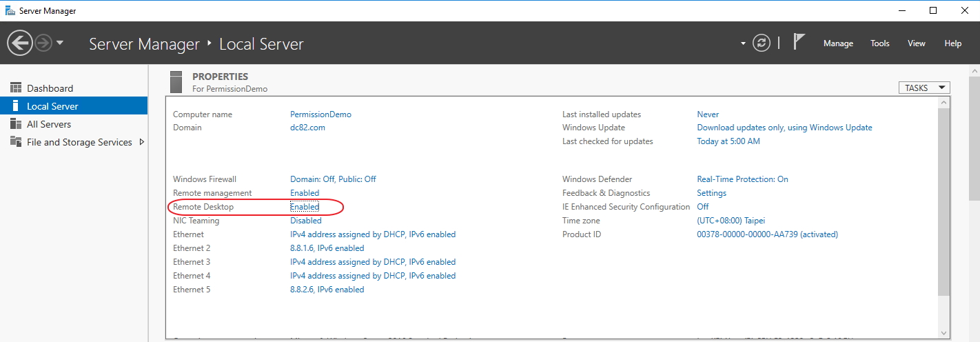
Task: Click the Local Server icon in sidebar
Action: 15,106
